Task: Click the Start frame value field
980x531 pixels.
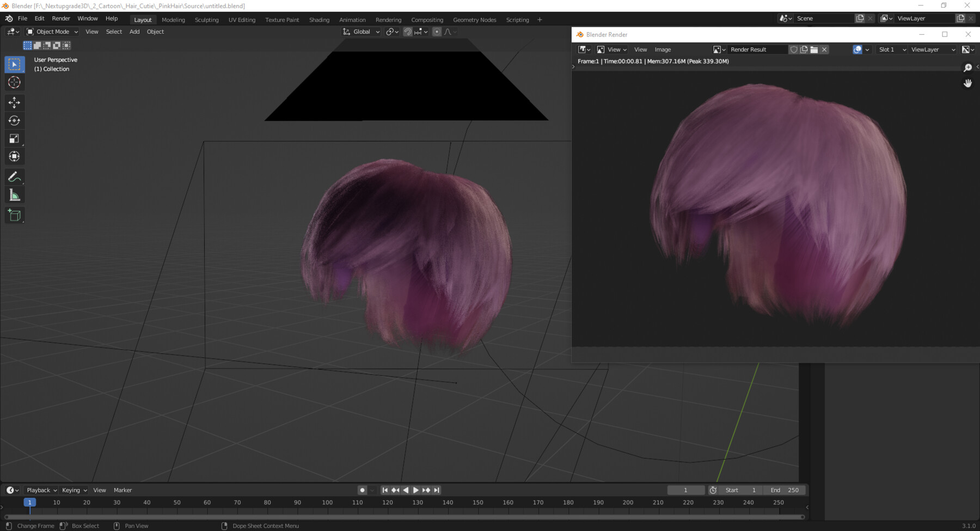Action: point(741,490)
